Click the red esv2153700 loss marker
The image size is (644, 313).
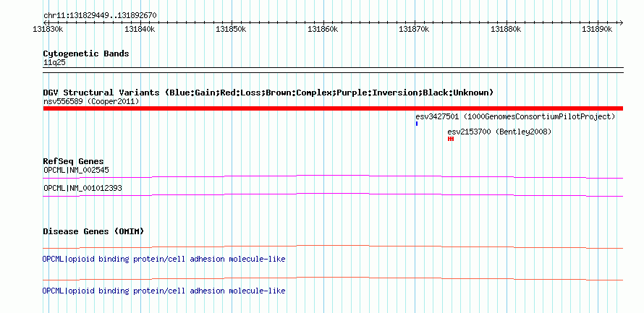click(x=451, y=139)
